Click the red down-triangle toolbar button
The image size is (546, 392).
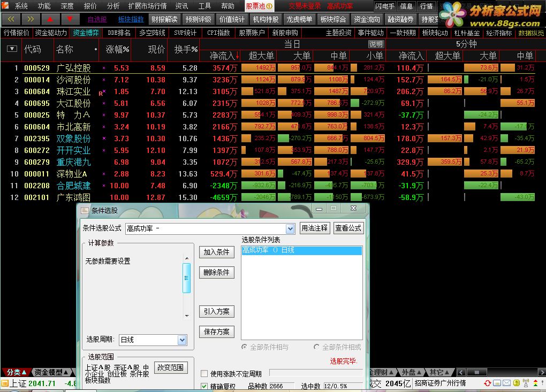70,19
